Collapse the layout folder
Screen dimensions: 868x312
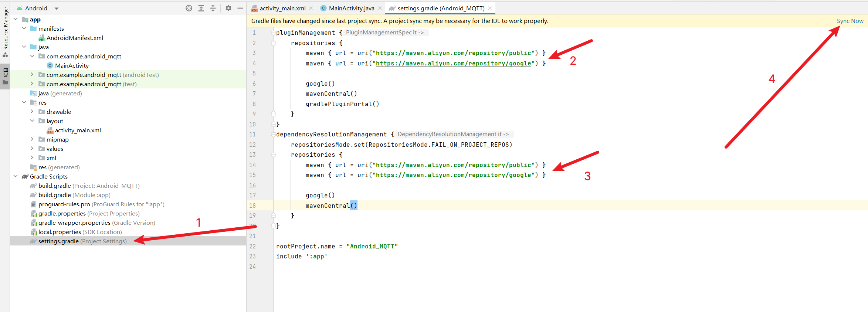32,121
